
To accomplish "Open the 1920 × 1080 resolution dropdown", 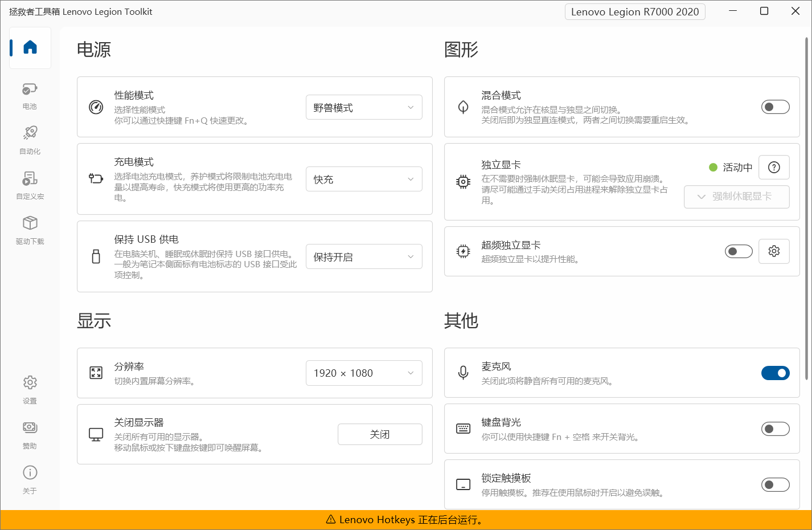I will (364, 373).
